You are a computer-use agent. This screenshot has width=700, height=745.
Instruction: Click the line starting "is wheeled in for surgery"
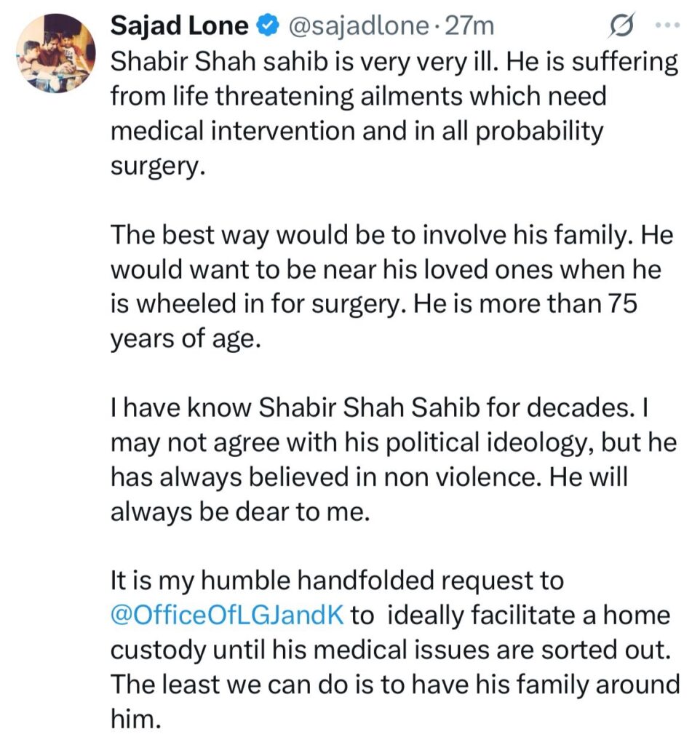373,304
